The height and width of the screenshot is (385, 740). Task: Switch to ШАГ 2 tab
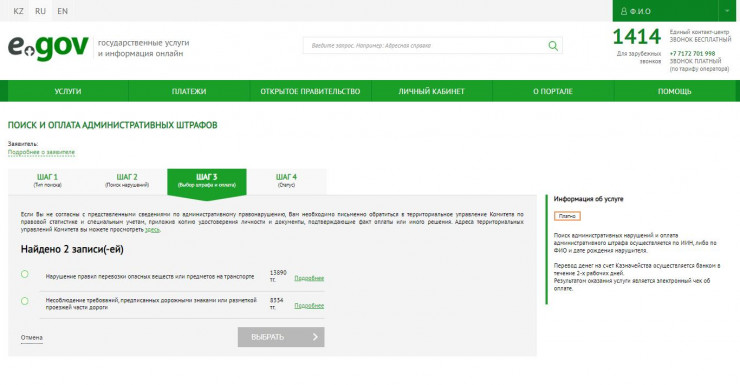pos(127,181)
